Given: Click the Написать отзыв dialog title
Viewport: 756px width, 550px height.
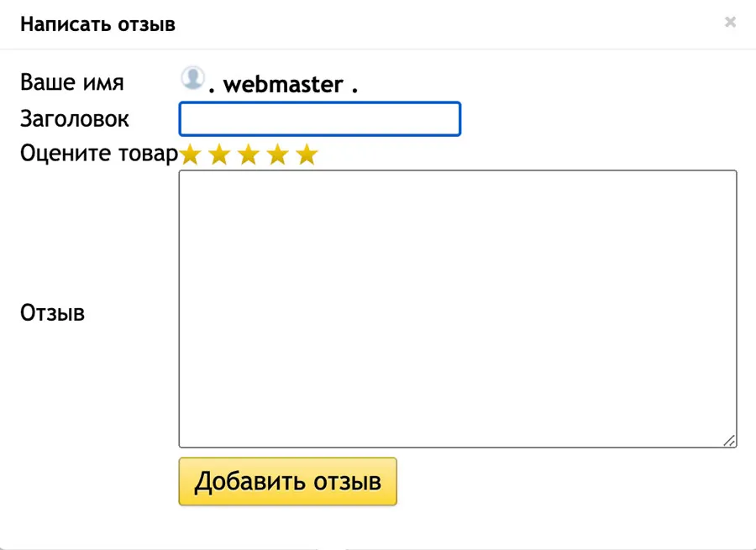Looking at the screenshot, I should point(97,24).
